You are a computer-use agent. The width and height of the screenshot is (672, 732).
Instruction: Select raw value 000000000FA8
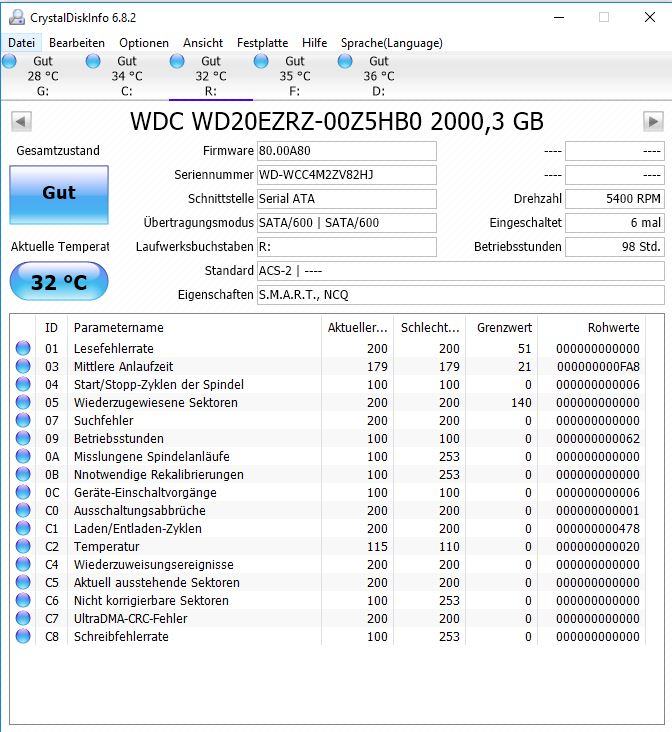point(598,367)
